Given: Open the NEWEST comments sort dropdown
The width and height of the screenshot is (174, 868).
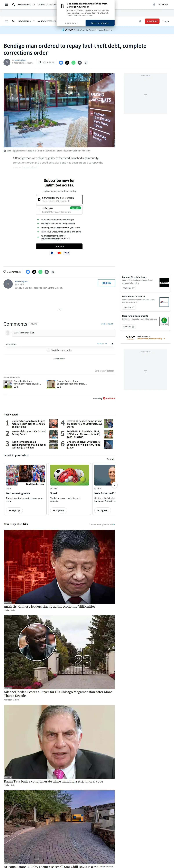Looking at the screenshot, I should 102,344.
